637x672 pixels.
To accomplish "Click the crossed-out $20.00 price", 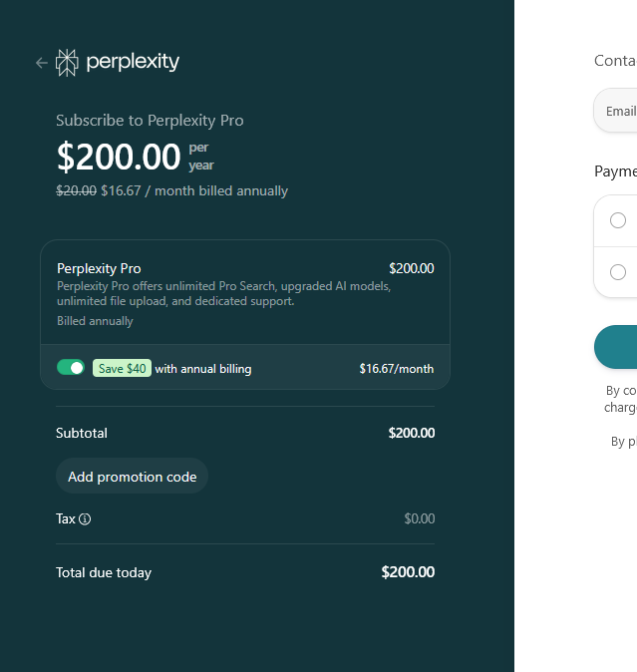I will (76, 190).
